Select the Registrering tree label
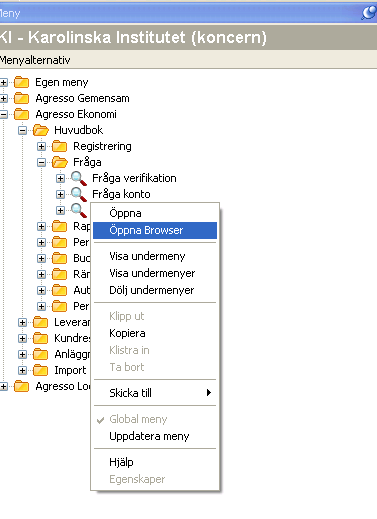377x519 pixels. coord(102,146)
